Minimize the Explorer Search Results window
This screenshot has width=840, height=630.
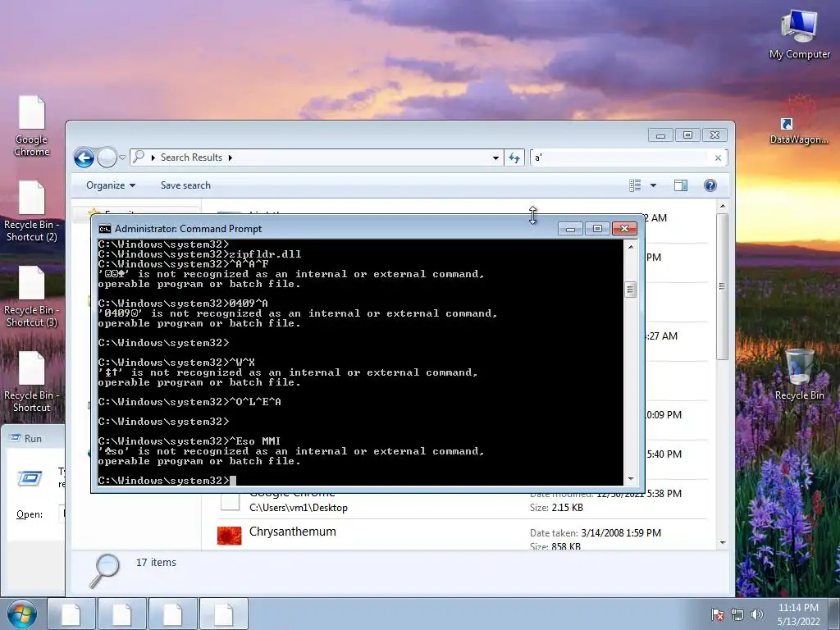[x=660, y=135]
